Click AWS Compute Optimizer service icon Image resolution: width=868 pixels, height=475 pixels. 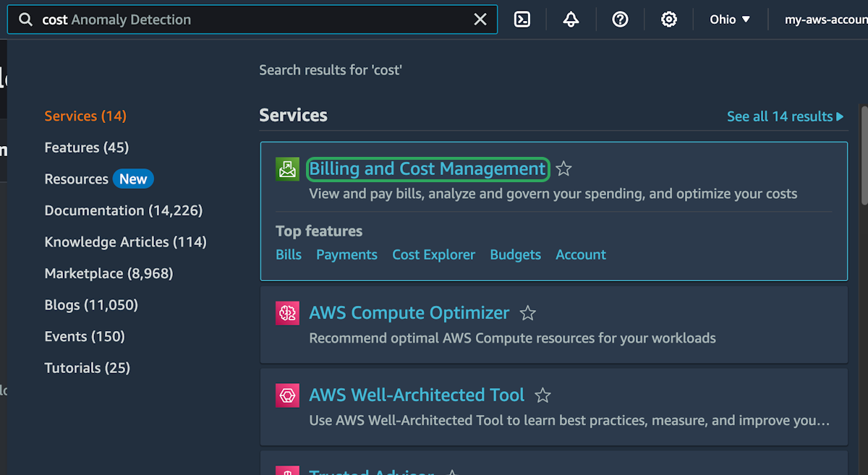287,313
